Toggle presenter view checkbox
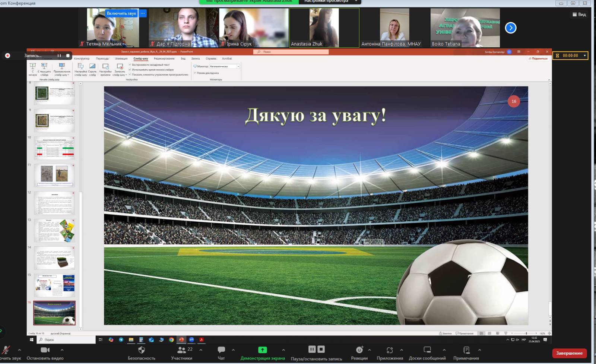The width and height of the screenshot is (596, 364). [195, 73]
